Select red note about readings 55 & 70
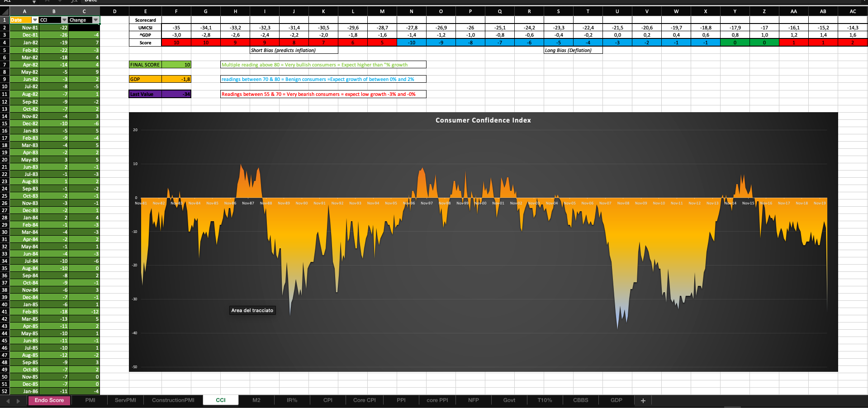 click(323, 94)
